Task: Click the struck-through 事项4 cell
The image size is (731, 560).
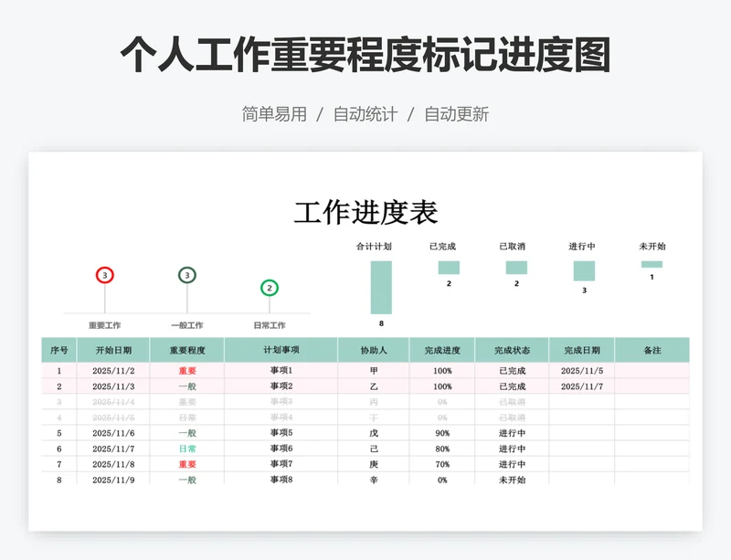Action: tap(281, 417)
